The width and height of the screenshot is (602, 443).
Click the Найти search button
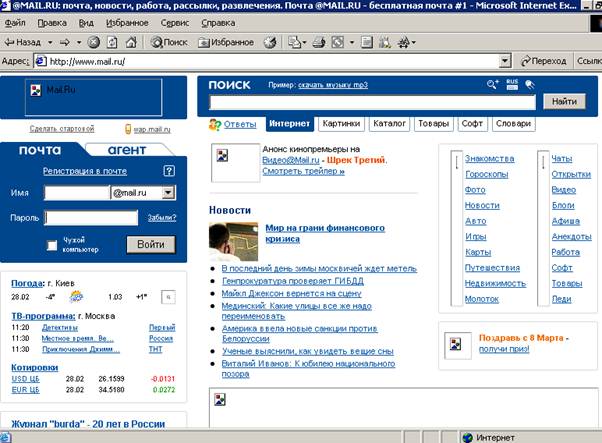tap(564, 102)
